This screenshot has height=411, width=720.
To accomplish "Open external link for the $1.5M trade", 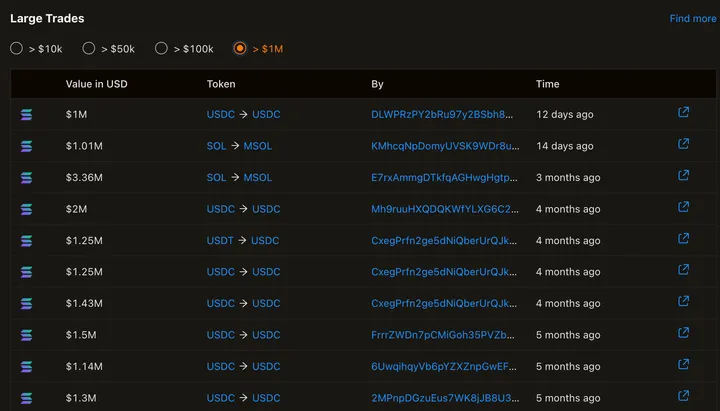I will (x=684, y=334).
